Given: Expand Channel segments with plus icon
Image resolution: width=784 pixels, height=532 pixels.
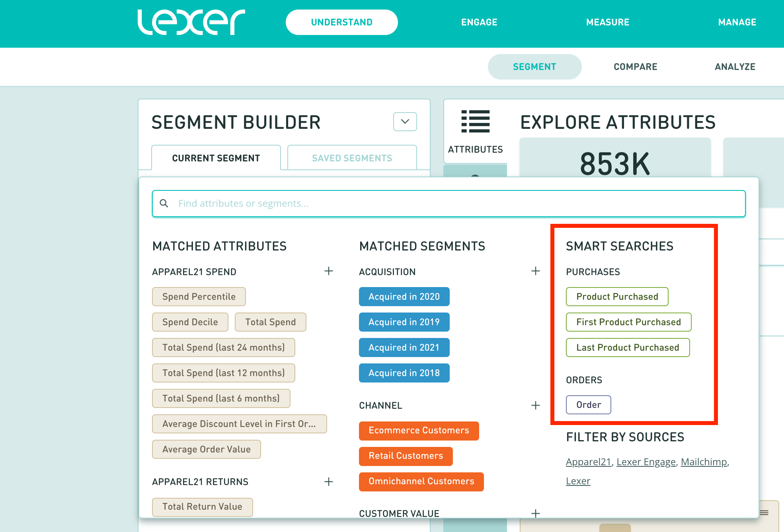Looking at the screenshot, I should click(535, 405).
